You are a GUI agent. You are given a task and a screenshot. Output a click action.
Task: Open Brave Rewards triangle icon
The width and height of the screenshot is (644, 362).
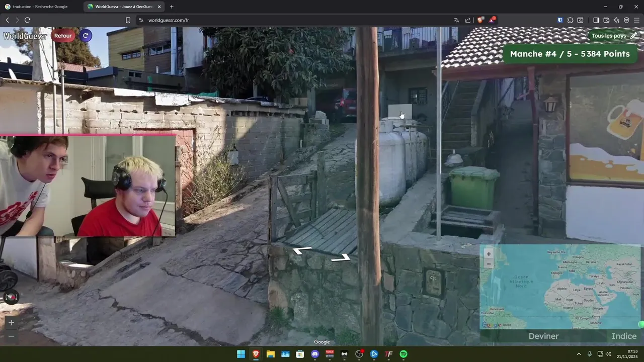pyautogui.click(x=492, y=20)
